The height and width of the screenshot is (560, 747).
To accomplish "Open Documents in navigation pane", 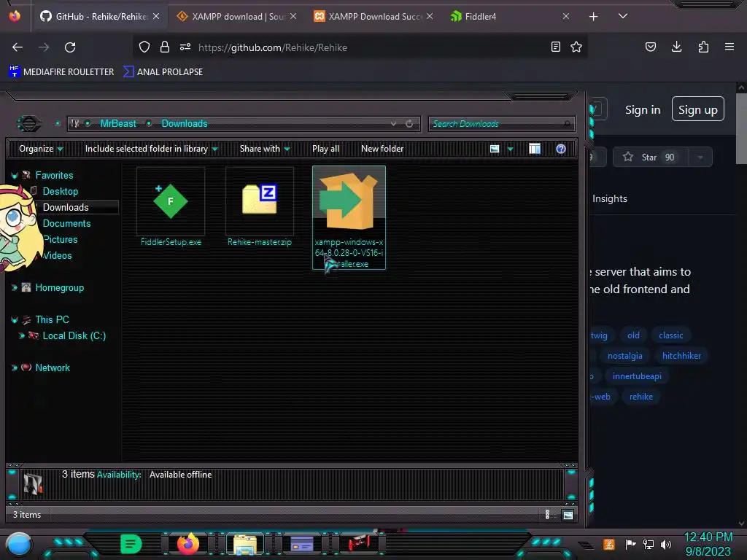I will pyautogui.click(x=66, y=224).
